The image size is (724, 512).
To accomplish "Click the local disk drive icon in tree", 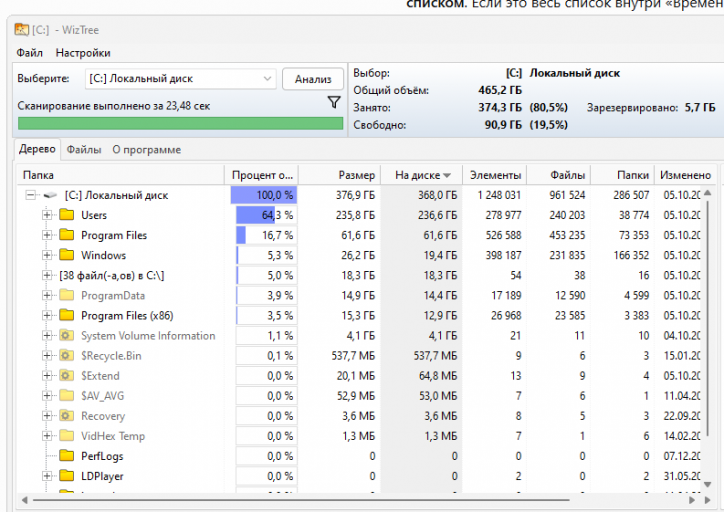I will tap(50, 195).
